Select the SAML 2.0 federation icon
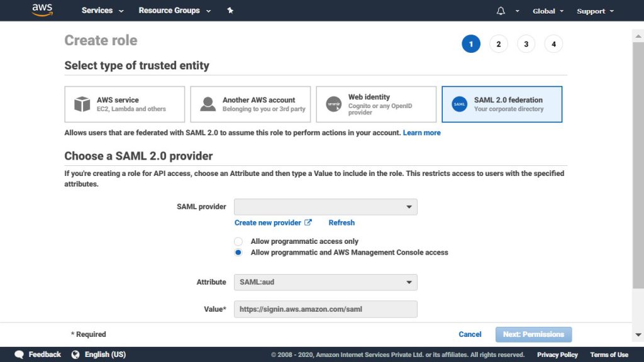 click(459, 104)
